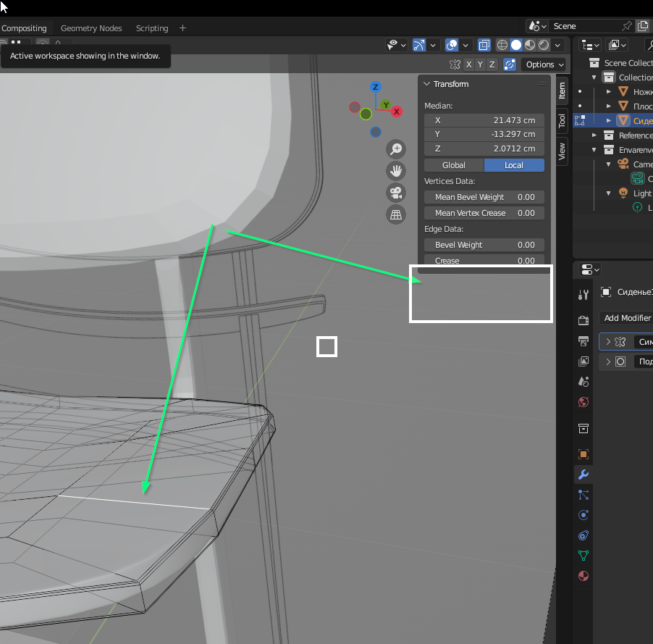
Task: Toggle Z axis mesh mirror
Action: 492,64
